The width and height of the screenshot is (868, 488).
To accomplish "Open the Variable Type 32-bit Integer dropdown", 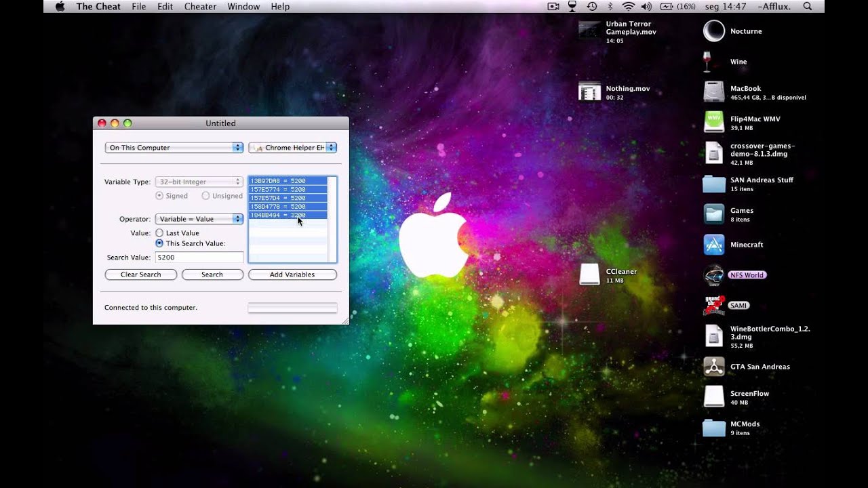I will pos(199,182).
